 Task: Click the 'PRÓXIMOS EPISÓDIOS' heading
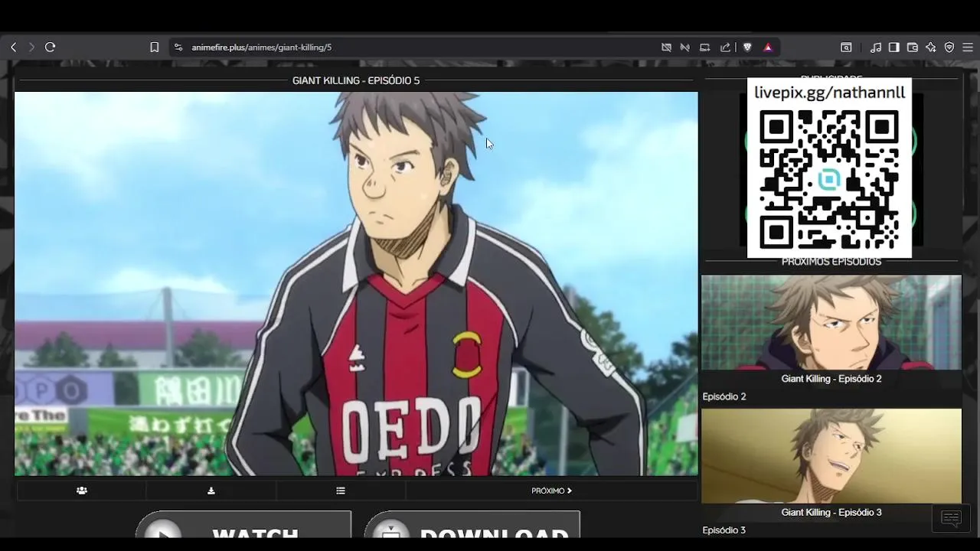[831, 262]
